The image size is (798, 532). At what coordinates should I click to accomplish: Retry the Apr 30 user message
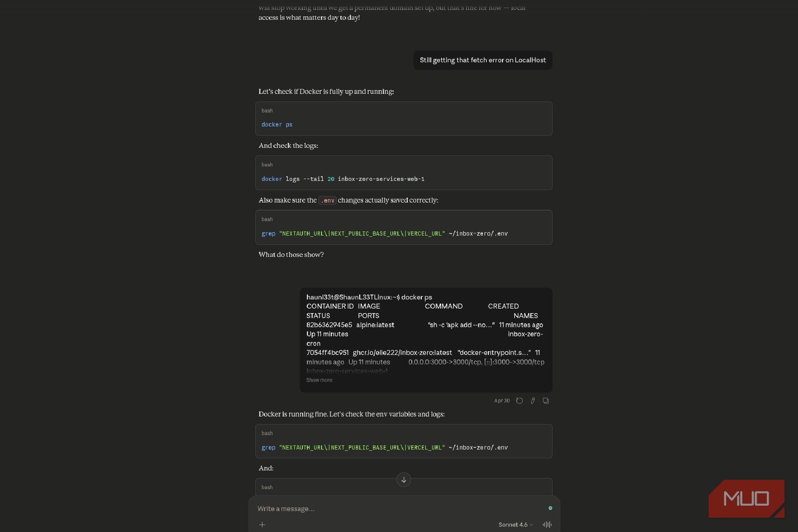click(519, 401)
